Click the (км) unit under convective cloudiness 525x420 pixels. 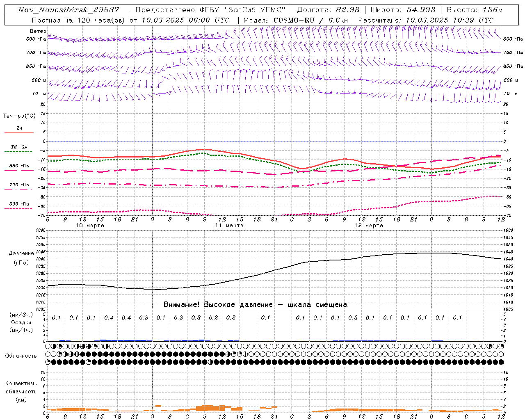click(x=21, y=399)
